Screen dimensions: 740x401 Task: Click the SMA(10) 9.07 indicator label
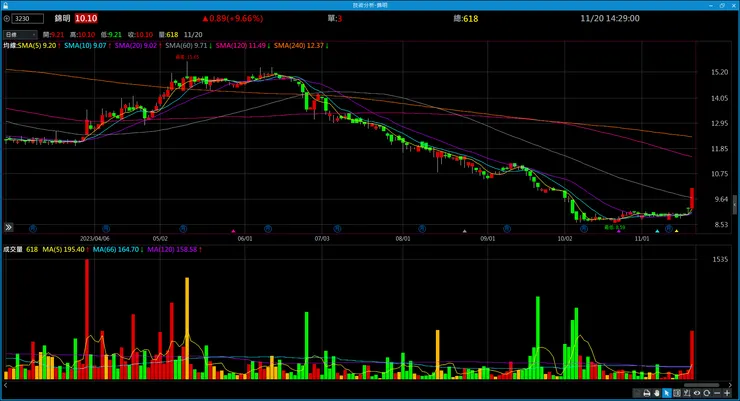coord(87,46)
